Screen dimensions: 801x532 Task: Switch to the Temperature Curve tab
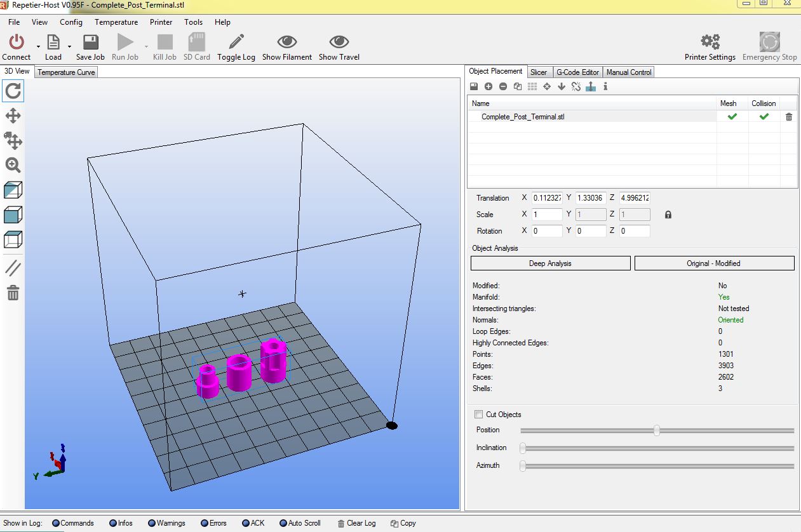tap(66, 72)
